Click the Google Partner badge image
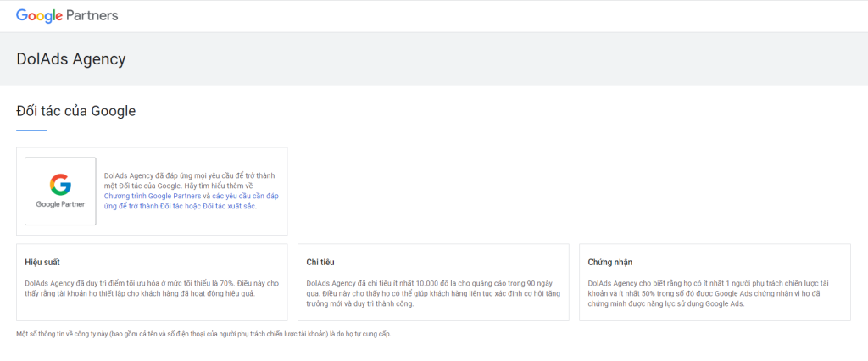 pos(60,192)
